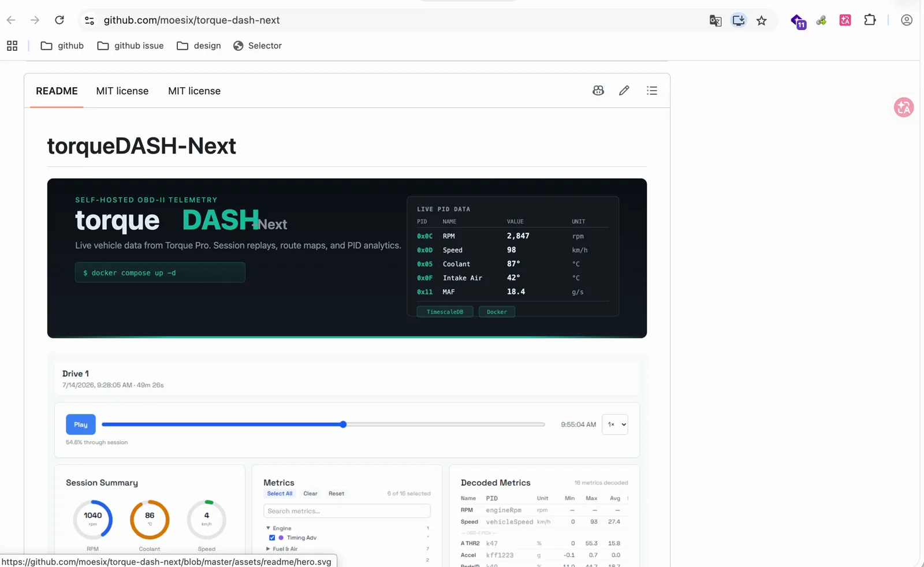Edit the README with pencil icon

click(x=624, y=91)
